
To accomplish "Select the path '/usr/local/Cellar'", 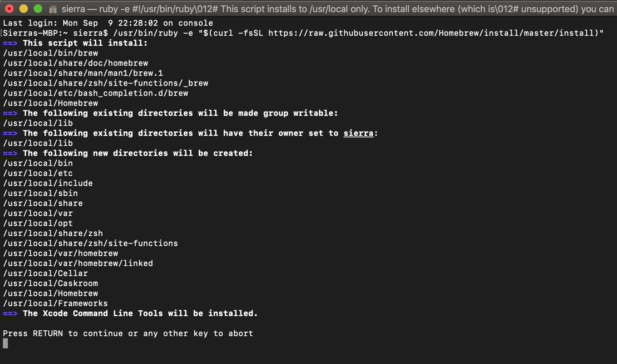I will coord(45,273).
